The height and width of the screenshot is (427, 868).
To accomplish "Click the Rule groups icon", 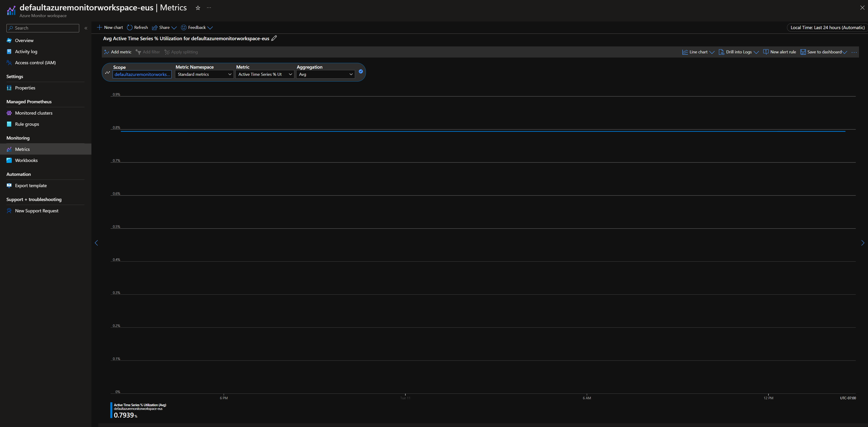I will [x=9, y=124].
